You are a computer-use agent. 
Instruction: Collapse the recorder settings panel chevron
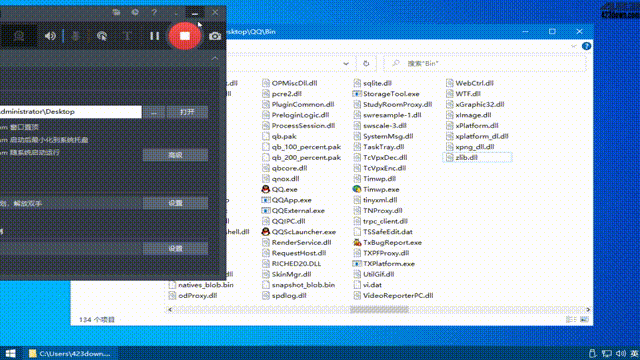(x=215, y=58)
